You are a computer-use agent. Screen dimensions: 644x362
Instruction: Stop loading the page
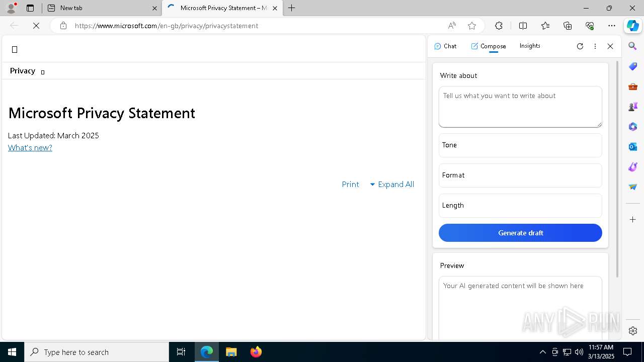[36, 26]
